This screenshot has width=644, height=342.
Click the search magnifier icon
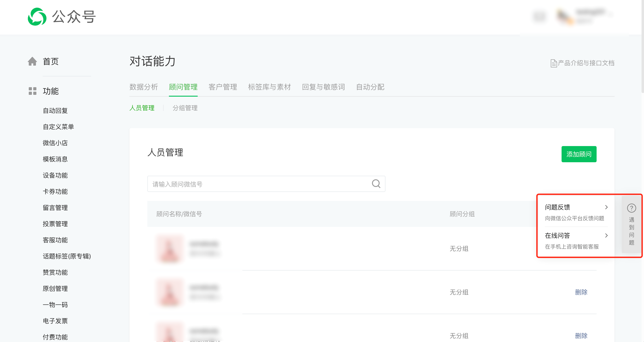tap(376, 184)
